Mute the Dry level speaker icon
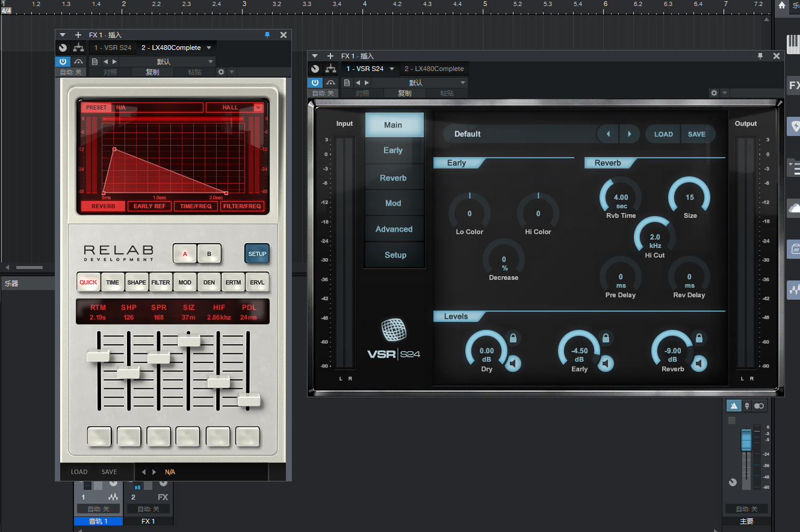This screenshot has width=800, height=532. (513, 363)
